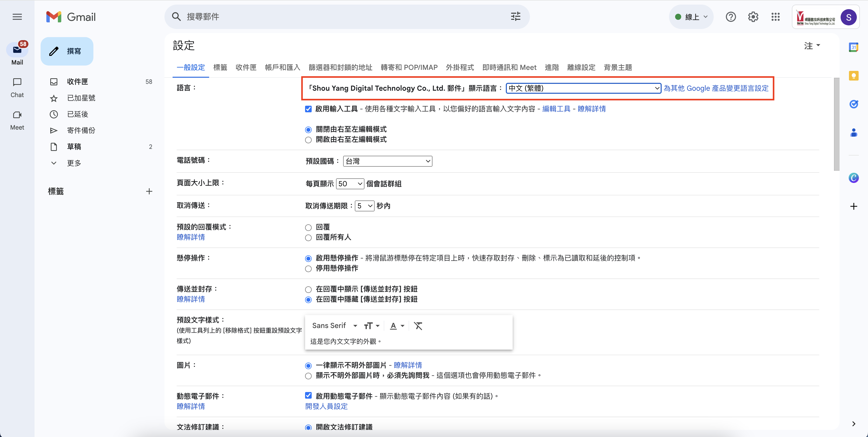Select the 回覆所有人 radio option
Screen dimensions: 868x437
pyautogui.click(x=308, y=238)
